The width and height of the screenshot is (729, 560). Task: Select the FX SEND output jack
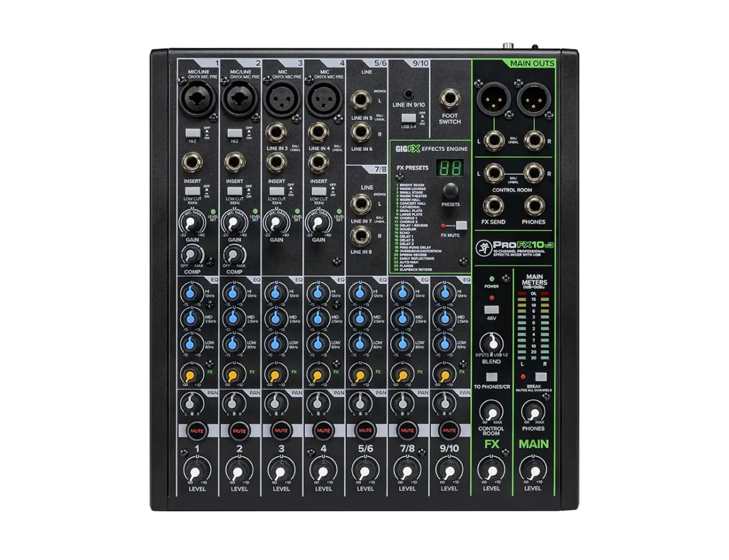pyautogui.click(x=493, y=206)
